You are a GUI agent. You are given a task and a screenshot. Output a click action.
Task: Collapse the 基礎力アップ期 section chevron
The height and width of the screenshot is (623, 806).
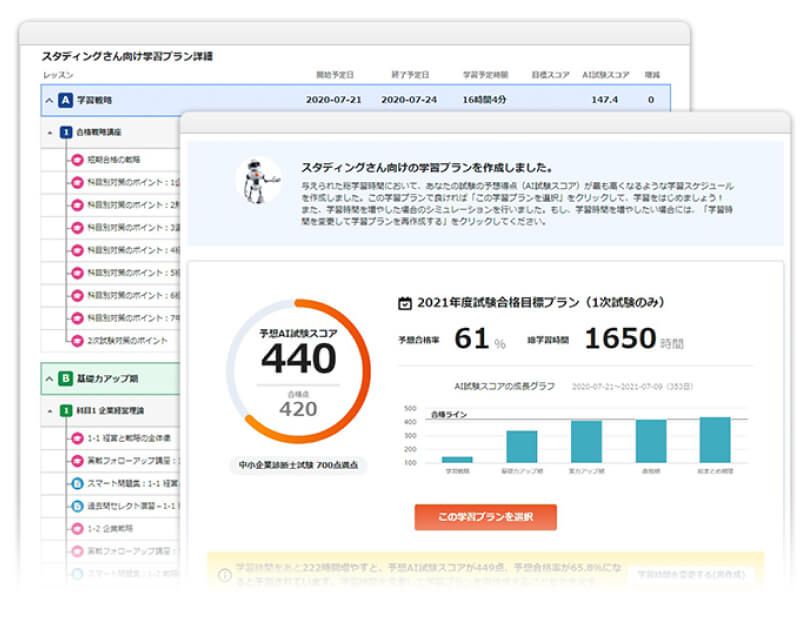[x=48, y=378]
